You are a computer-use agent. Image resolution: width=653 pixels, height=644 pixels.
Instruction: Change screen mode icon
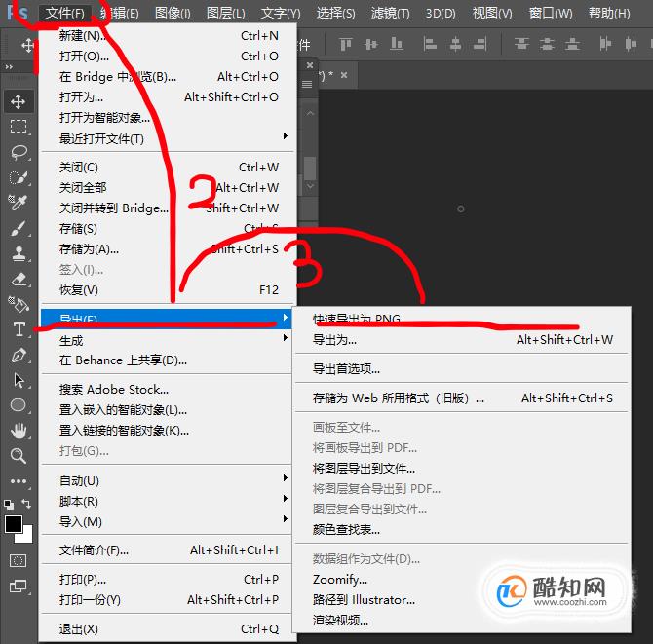tap(18, 587)
